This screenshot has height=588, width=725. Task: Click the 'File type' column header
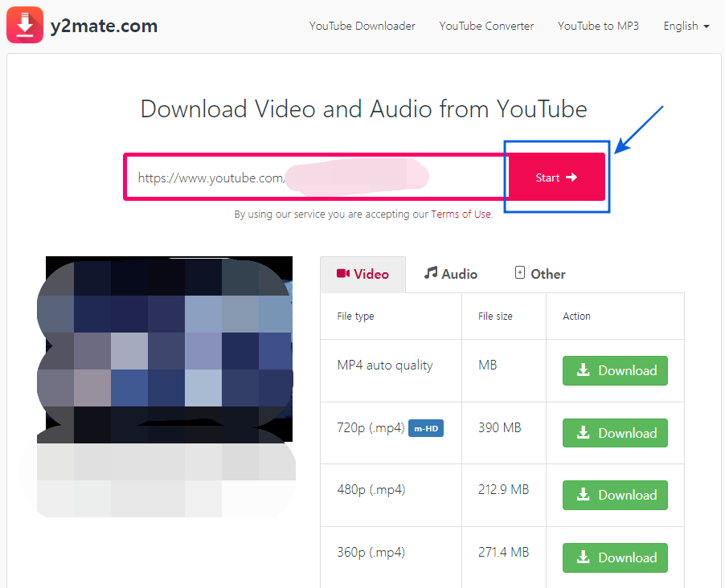click(355, 316)
